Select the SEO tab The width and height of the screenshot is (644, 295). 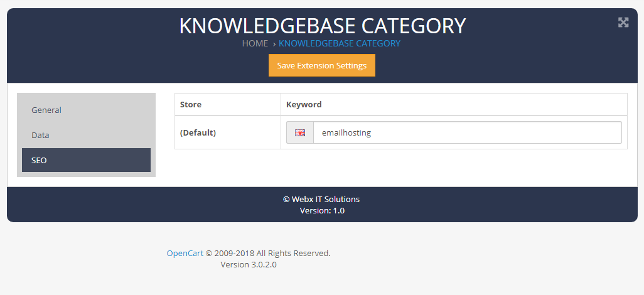click(x=86, y=160)
